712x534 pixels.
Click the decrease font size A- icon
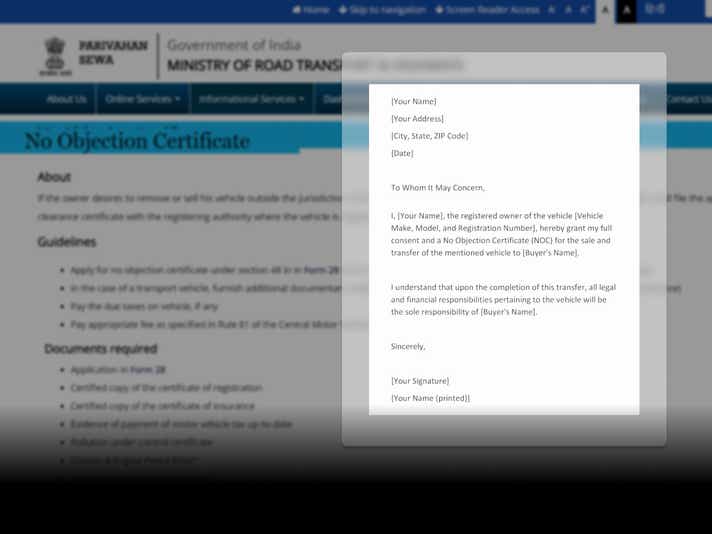pyautogui.click(x=551, y=10)
